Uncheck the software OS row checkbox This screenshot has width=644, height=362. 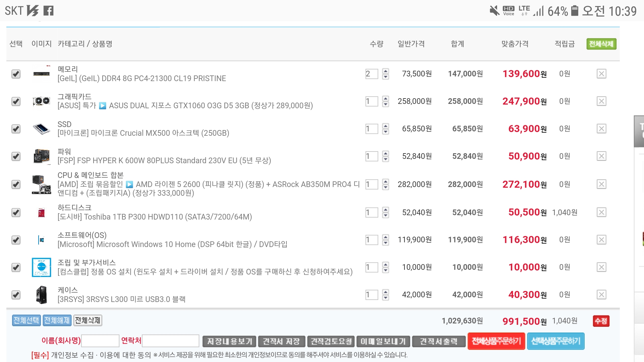pyautogui.click(x=16, y=240)
